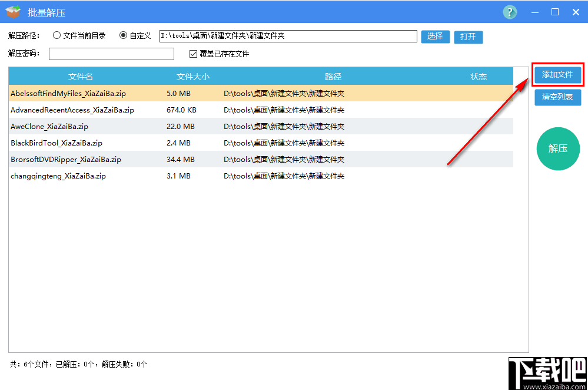Select BlackBirdTool_XiaZaiBa.zip file name
The width and height of the screenshot is (588, 390).
tap(57, 143)
